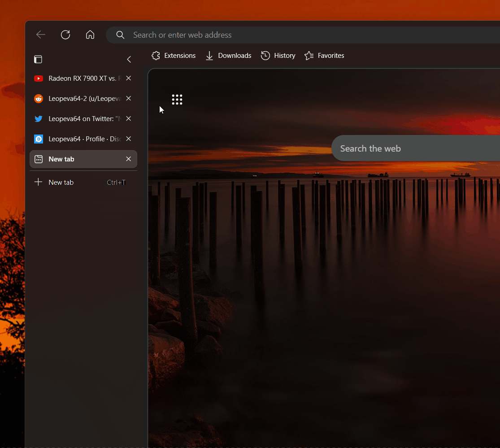
Task: Click the back navigation arrow
Action: [x=40, y=35]
